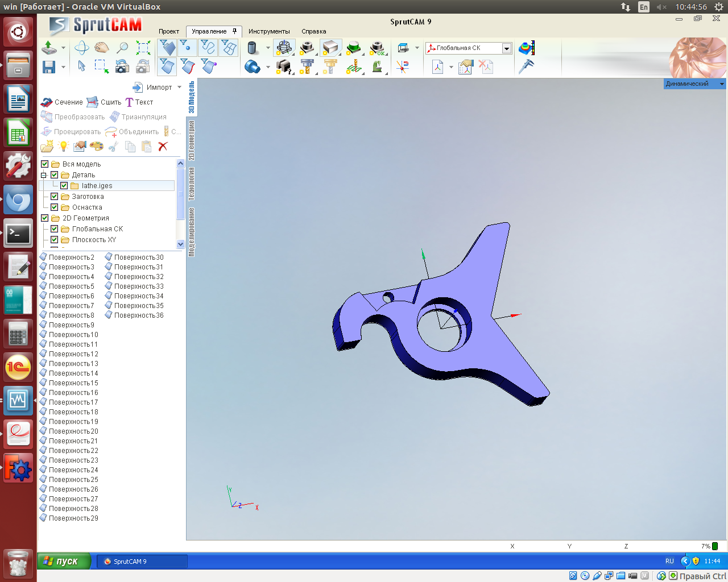
Task: Toggle the Вся модель checkbox
Action: [45, 164]
